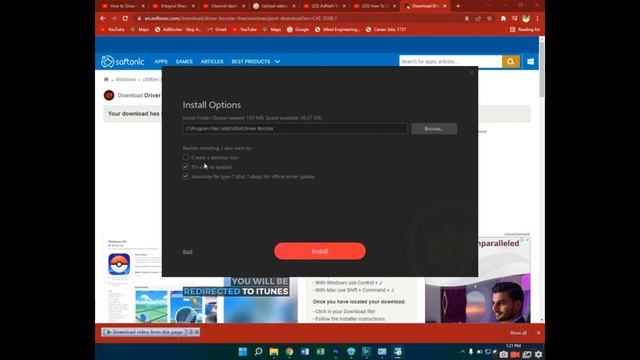This screenshot has height=360, width=640.
Task: Open the ARTICLES section on Softonic
Action: (212, 62)
